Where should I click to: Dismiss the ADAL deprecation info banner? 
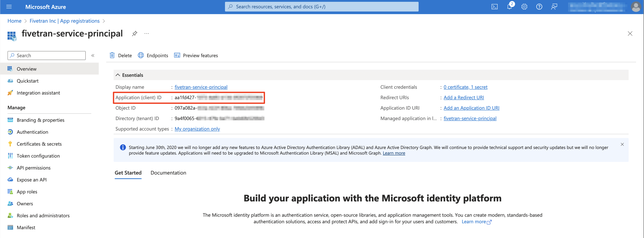pos(622,144)
